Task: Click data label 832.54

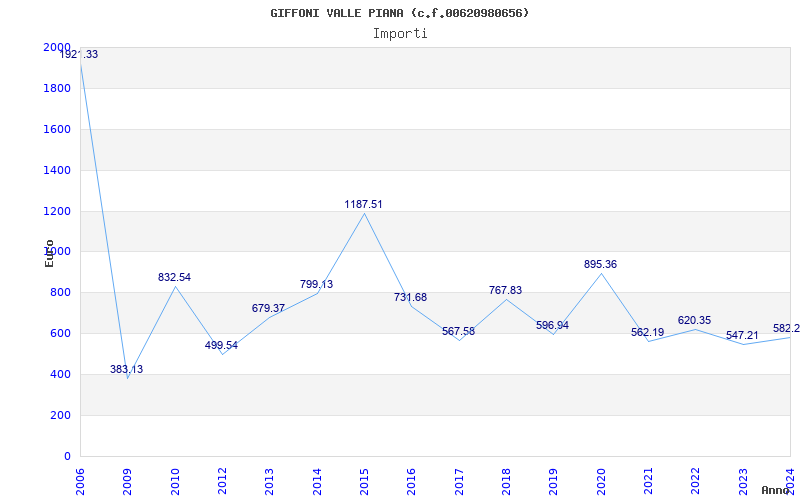Action: pos(174,278)
